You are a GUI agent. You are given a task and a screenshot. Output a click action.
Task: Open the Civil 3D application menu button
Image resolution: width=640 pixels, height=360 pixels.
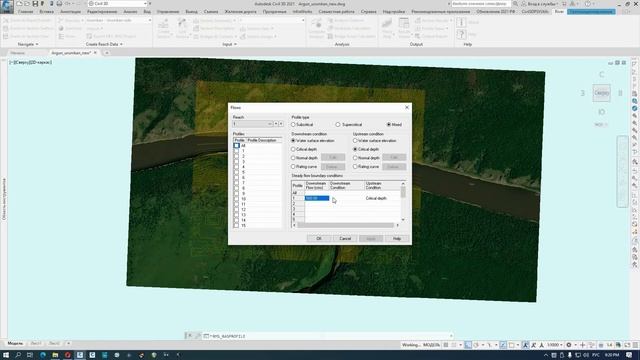coord(7,6)
